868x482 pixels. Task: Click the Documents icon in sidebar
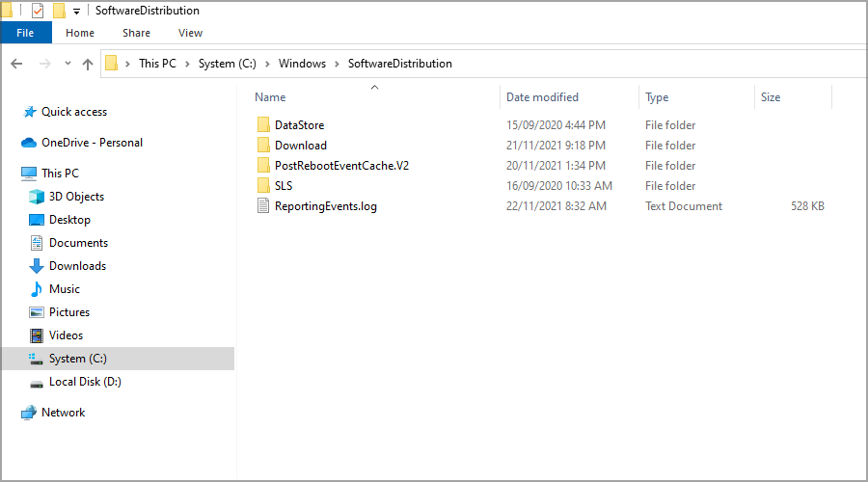[x=37, y=243]
